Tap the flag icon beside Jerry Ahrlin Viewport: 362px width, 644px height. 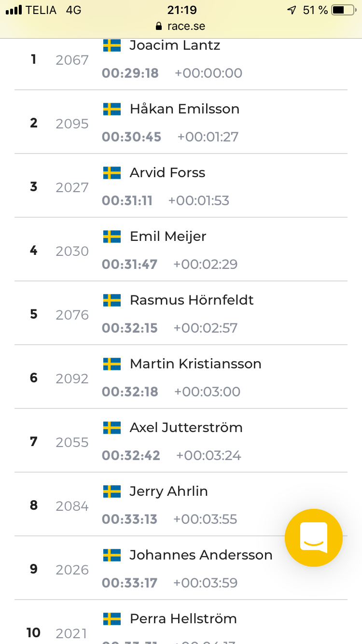(x=112, y=491)
